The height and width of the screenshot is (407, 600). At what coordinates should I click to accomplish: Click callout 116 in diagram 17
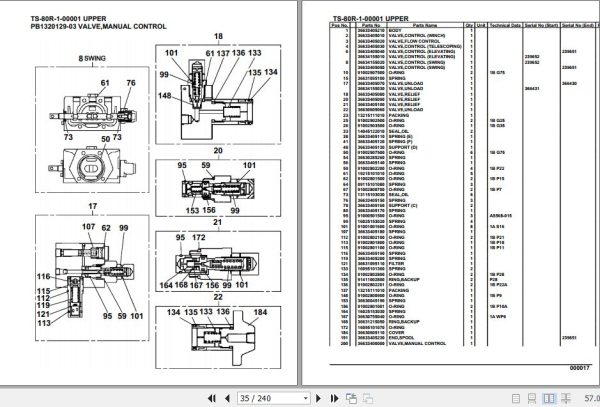click(x=43, y=277)
